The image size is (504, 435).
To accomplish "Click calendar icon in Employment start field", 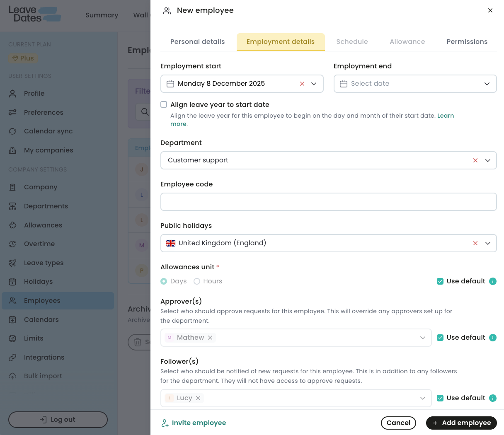I will click(x=170, y=84).
